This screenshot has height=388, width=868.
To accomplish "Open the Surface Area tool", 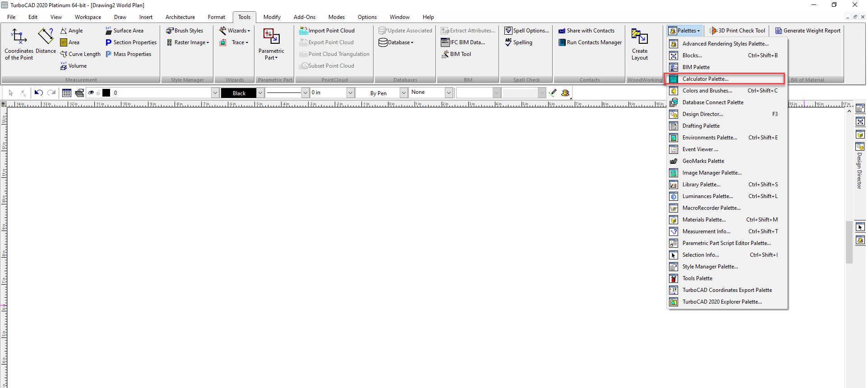I will pyautogui.click(x=125, y=31).
